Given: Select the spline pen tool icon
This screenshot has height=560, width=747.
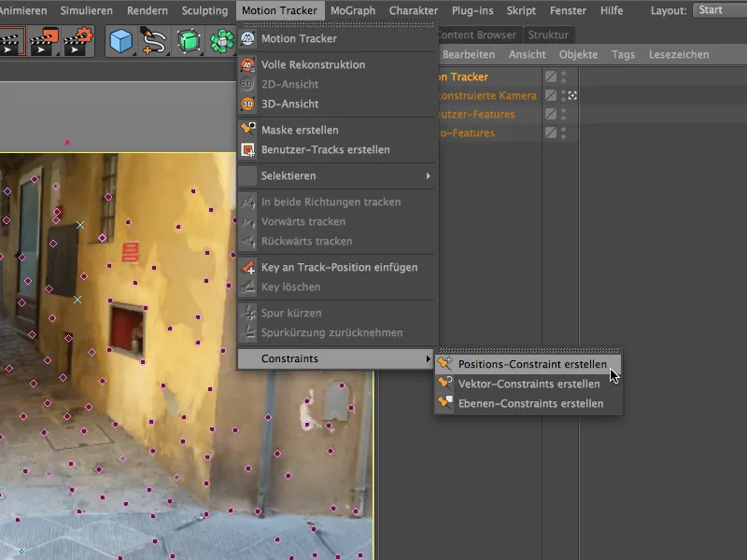Looking at the screenshot, I should pyautogui.click(x=153, y=41).
